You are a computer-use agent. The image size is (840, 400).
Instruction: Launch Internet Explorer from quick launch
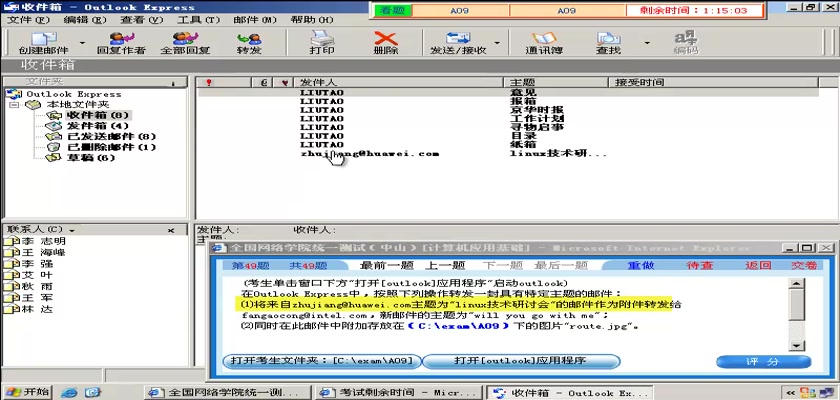tap(70, 393)
